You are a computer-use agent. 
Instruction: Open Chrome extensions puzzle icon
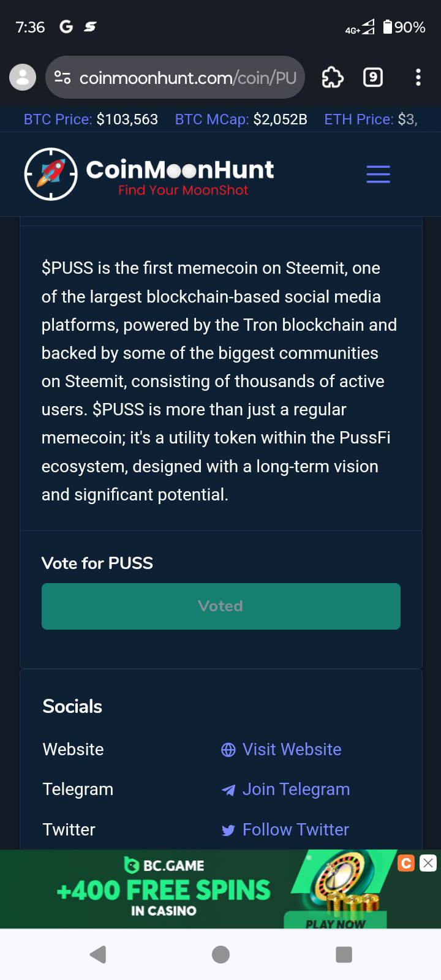point(333,77)
